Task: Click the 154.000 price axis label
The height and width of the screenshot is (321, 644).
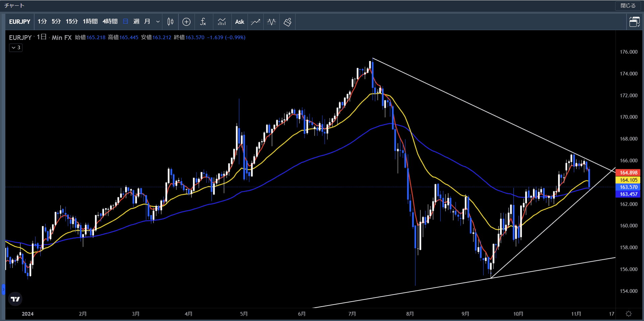Action: tap(629, 291)
